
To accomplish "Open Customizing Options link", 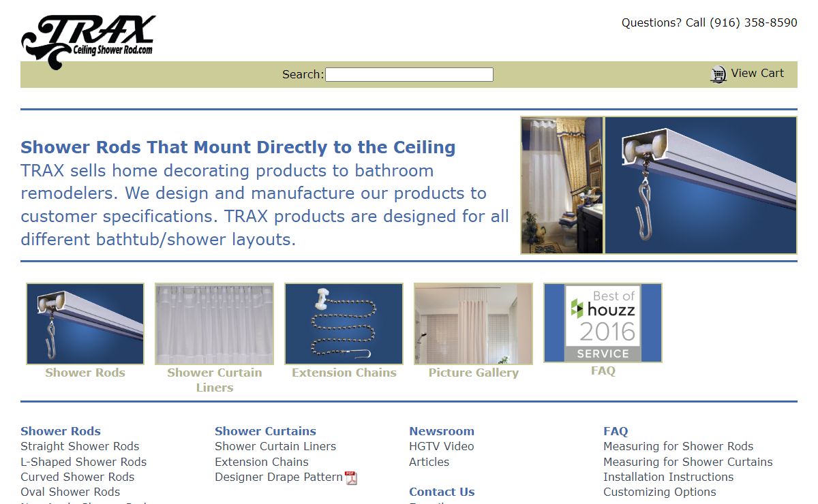I will 660,492.
